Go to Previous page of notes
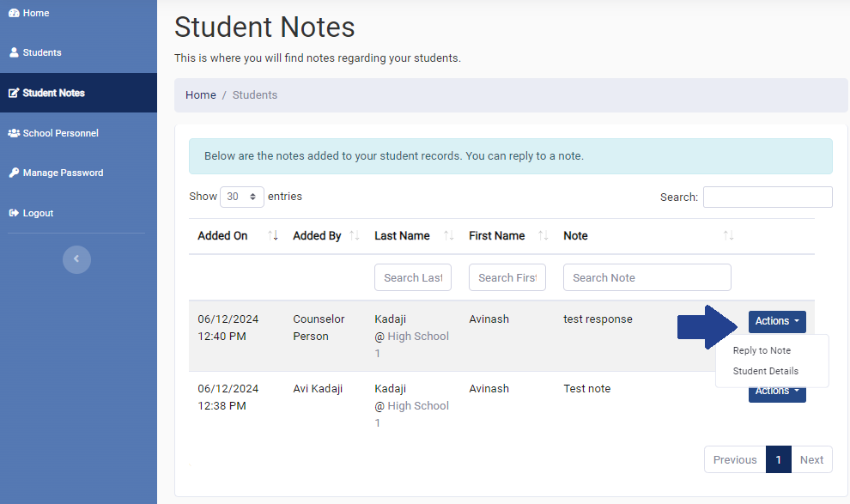The image size is (850, 504). (735, 459)
